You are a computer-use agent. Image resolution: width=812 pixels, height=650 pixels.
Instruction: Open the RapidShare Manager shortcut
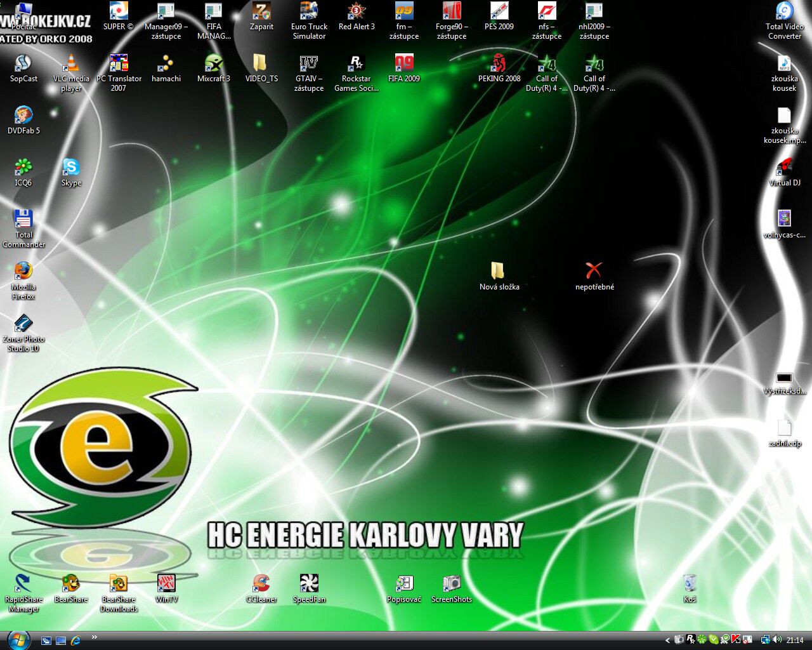pyautogui.click(x=23, y=593)
